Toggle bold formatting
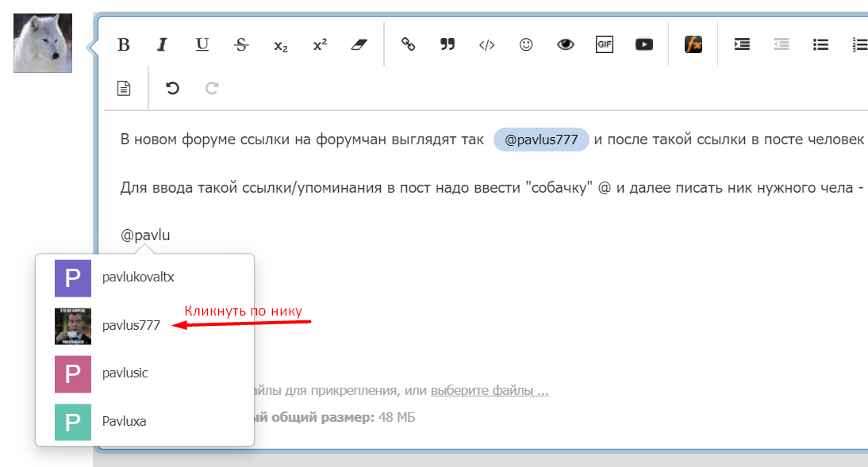 124,45
